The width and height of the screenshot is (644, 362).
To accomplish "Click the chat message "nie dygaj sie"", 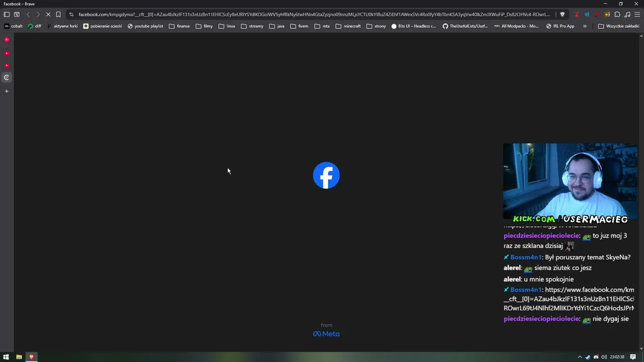I will (611, 319).
